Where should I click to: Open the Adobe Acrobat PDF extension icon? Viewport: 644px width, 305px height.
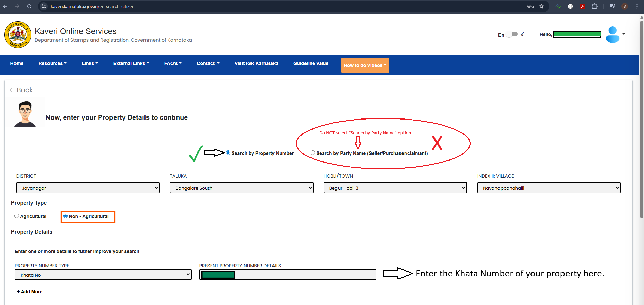point(582,6)
